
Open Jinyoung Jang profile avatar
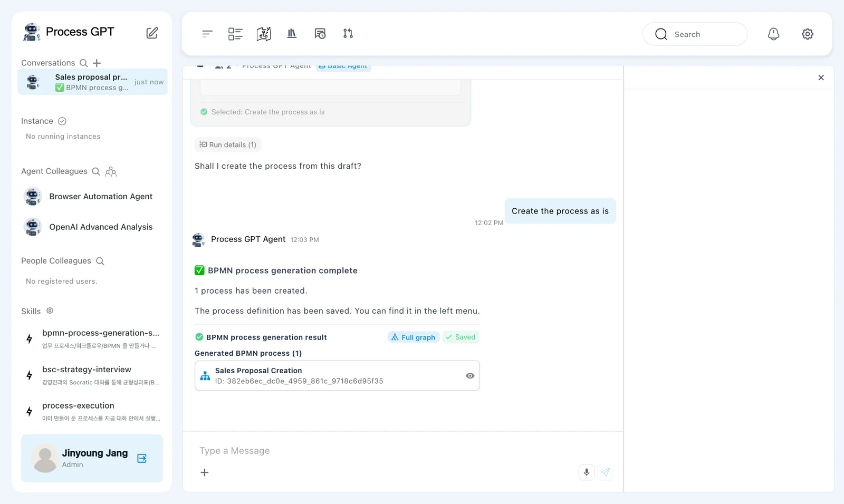click(x=45, y=458)
